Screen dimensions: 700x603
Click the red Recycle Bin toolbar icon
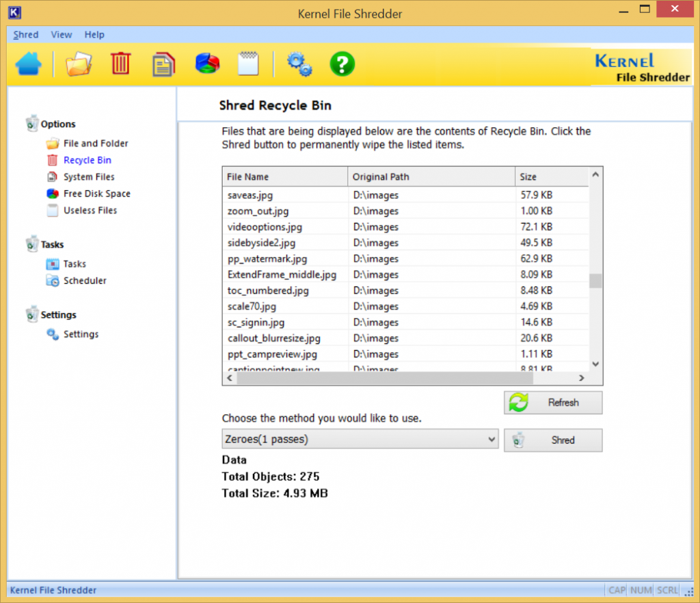120,64
